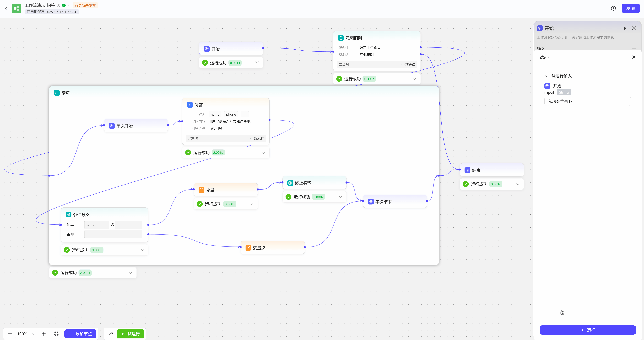This screenshot has height=340, width=644.
Task: Click the back arrow in header
Action: click(6, 8)
